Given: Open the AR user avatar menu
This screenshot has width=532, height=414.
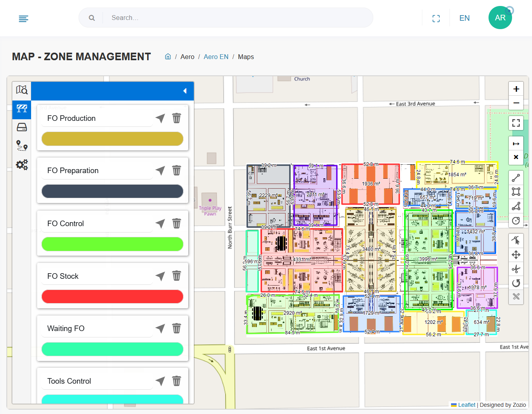Looking at the screenshot, I should [x=500, y=18].
